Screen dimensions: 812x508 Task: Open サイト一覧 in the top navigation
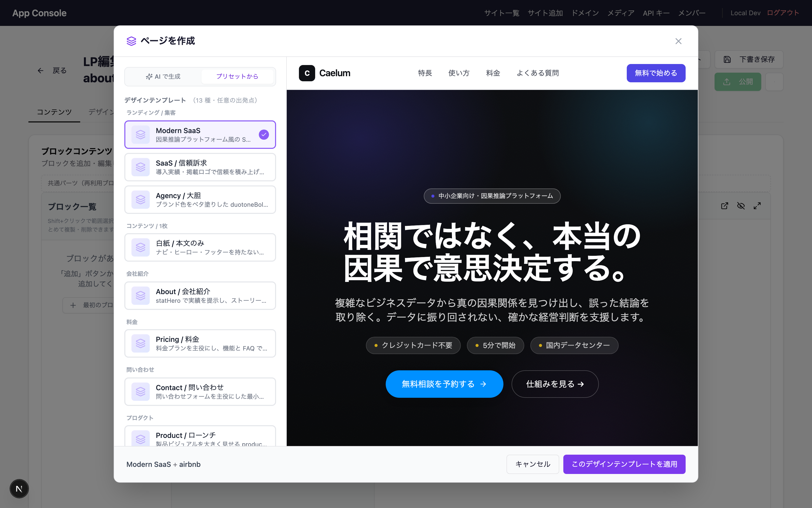[502, 13]
